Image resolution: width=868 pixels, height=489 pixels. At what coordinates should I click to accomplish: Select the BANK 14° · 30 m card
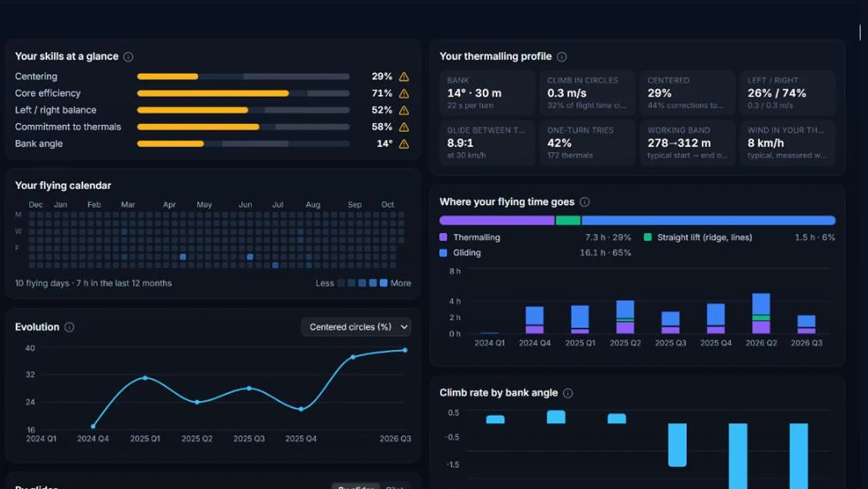(487, 93)
